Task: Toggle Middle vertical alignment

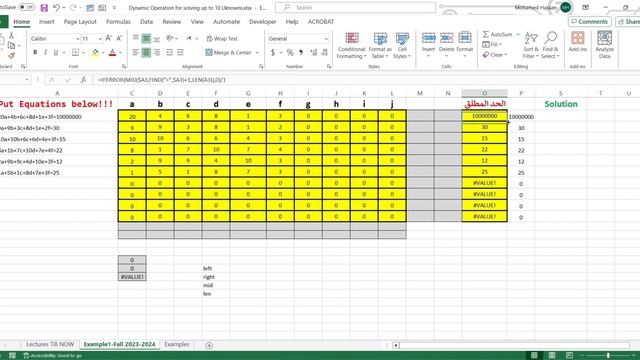Action: click(146, 38)
